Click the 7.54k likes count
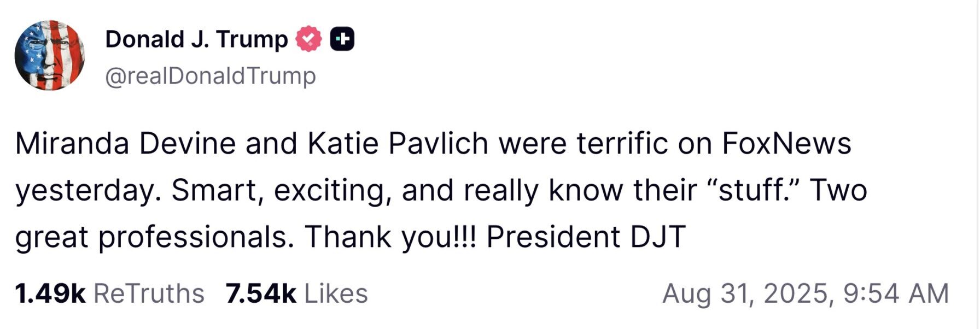Screen dimensions: 980x329 coord(260,293)
